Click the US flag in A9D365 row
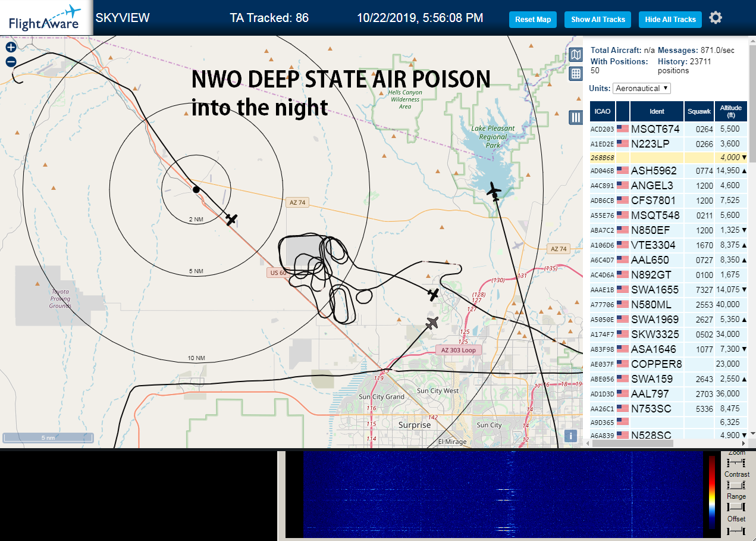Image resolution: width=756 pixels, height=541 pixels. click(623, 421)
